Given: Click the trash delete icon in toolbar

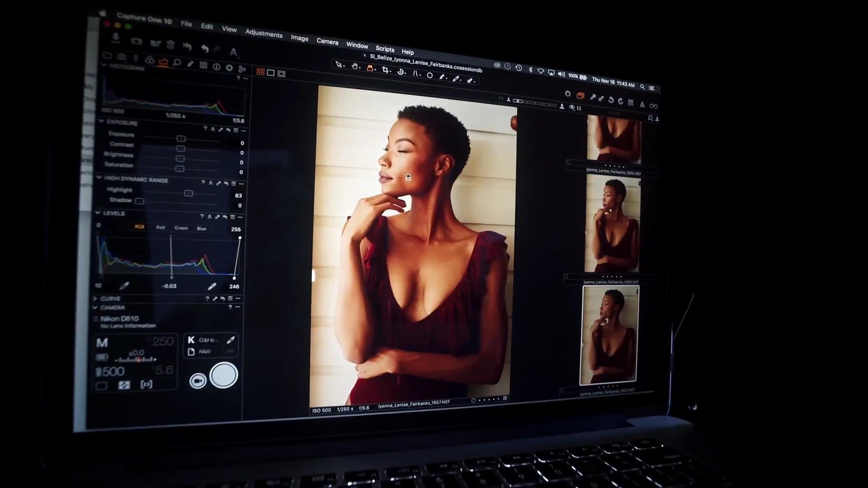Looking at the screenshot, I should pyautogui.click(x=170, y=44).
